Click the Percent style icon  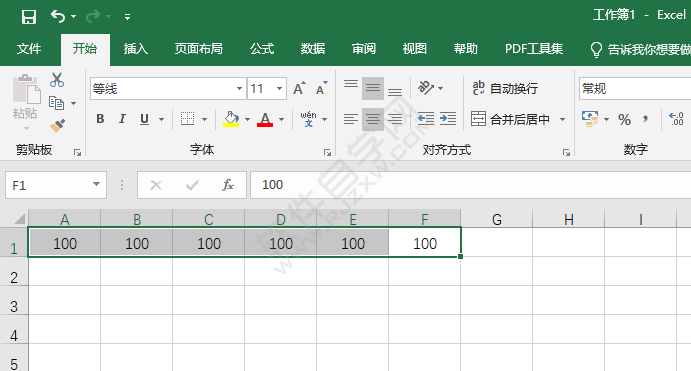[x=624, y=119]
